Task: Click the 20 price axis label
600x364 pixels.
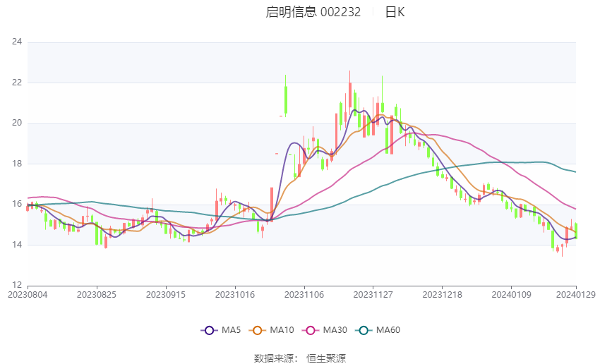Action: pyautogui.click(x=17, y=123)
